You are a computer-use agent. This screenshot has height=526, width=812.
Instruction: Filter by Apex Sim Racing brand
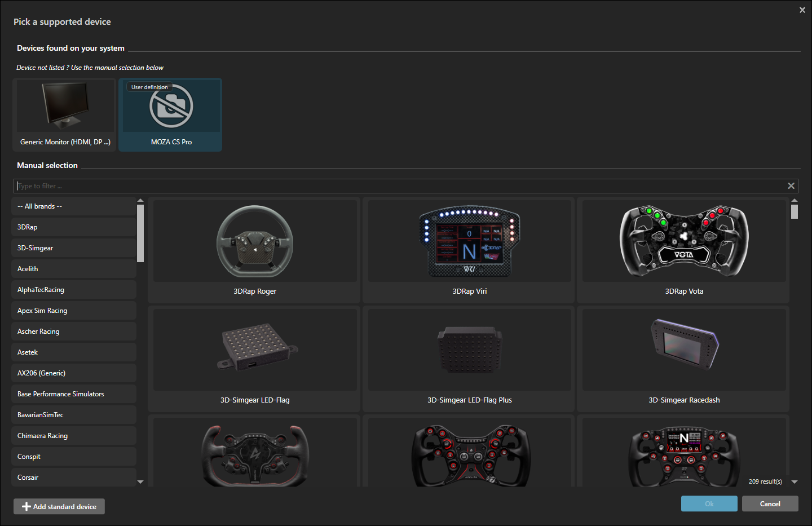click(x=74, y=311)
